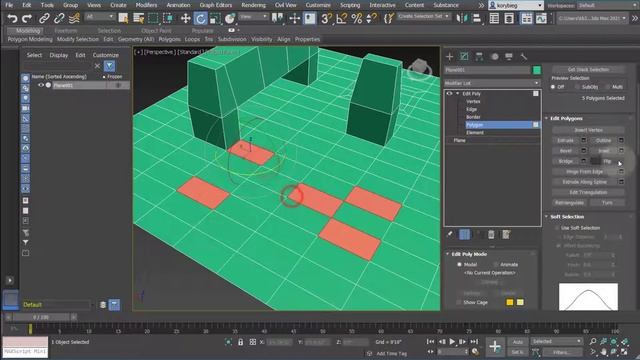Click the Undo arrow icon

pyautogui.click(x=12, y=18)
